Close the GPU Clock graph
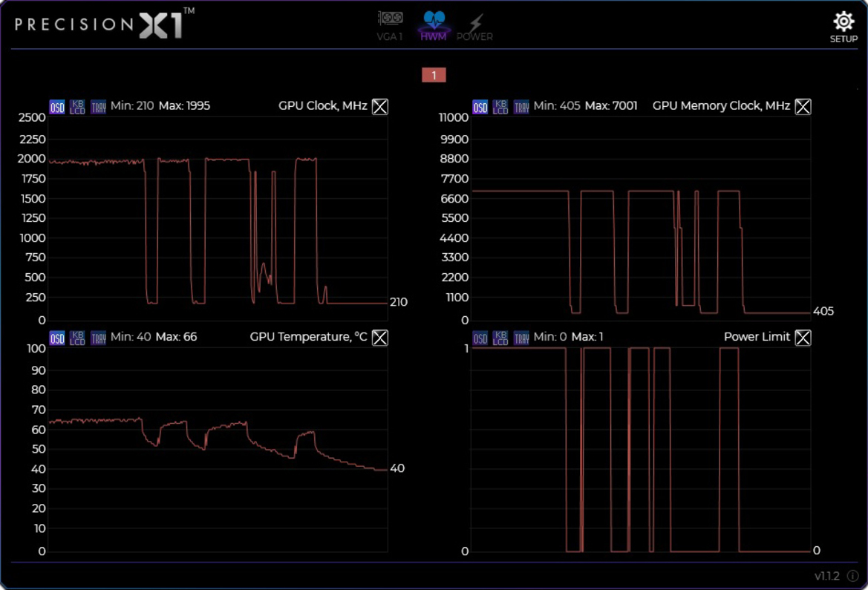This screenshot has width=868, height=590. pyautogui.click(x=379, y=106)
